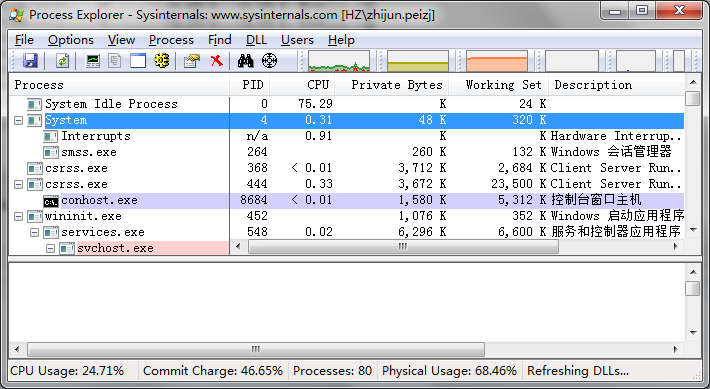Click Physical Usage 68.46% status text
This screenshot has height=389, width=710.
[x=449, y=371]
